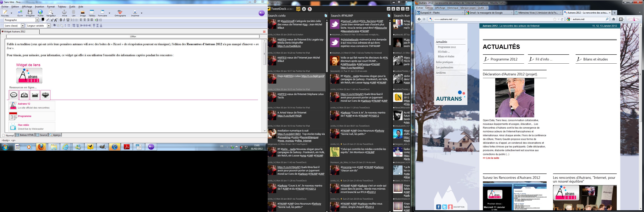
Task: Open Adobe Reader from the taskbar
Action: [127, 147]
